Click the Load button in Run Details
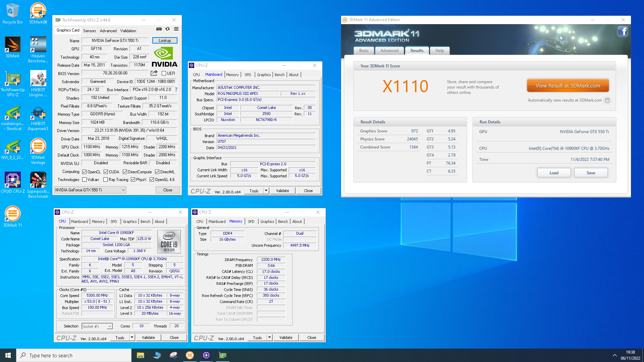This screenshot has height=362, width=644. [554, 173]
